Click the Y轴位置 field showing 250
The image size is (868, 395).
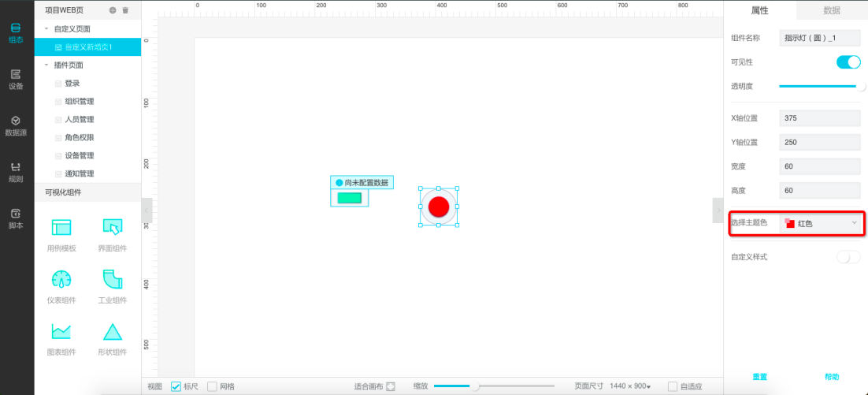tap(821, 142)
